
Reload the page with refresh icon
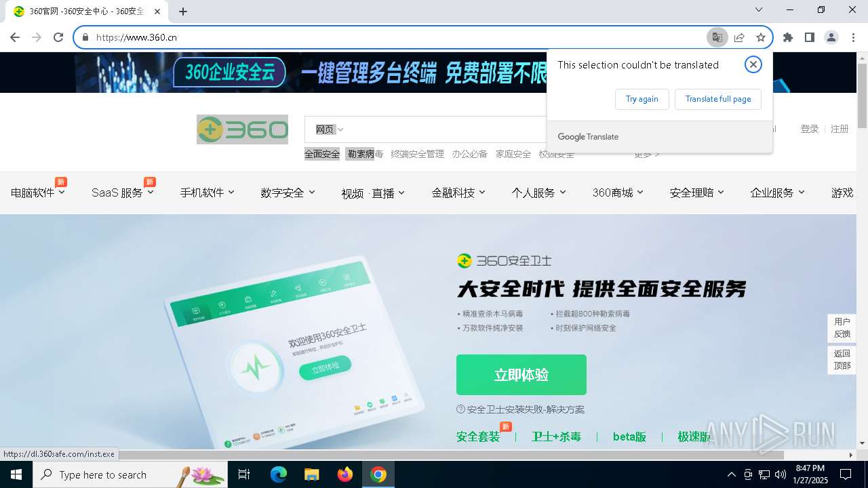58,37
